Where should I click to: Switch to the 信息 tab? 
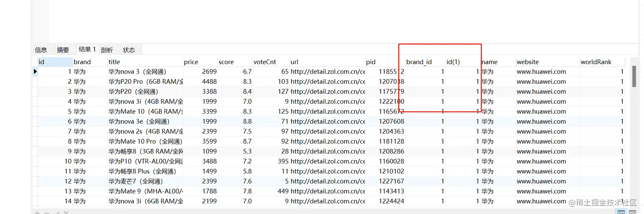click(x=41, y=50)
